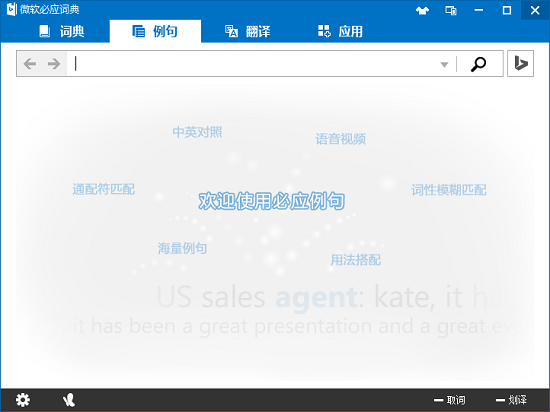Open the 翻译 tab
Viewport: 550px width, 412px height.
248,31
